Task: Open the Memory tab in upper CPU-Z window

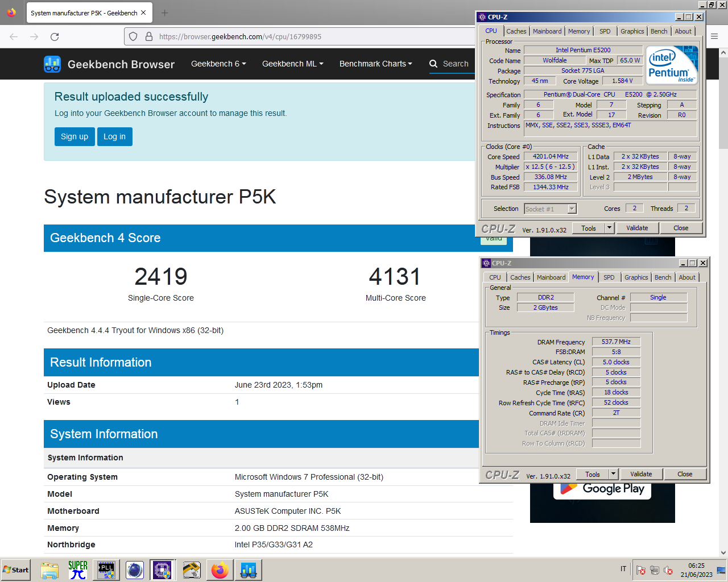Action: 579,31
